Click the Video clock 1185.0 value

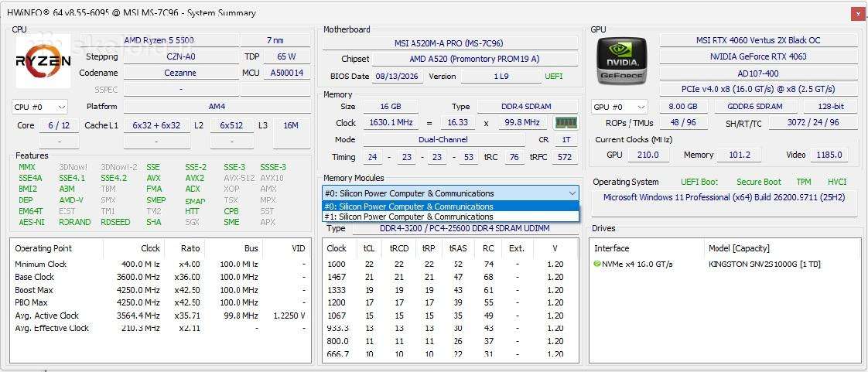click(x=829, y=155)
